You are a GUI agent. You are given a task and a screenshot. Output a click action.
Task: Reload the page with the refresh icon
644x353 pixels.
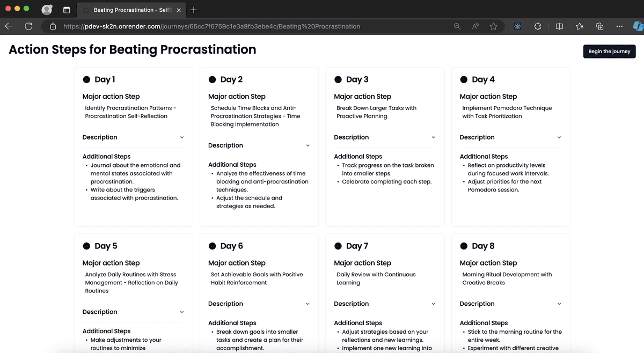tap(28, 26)
